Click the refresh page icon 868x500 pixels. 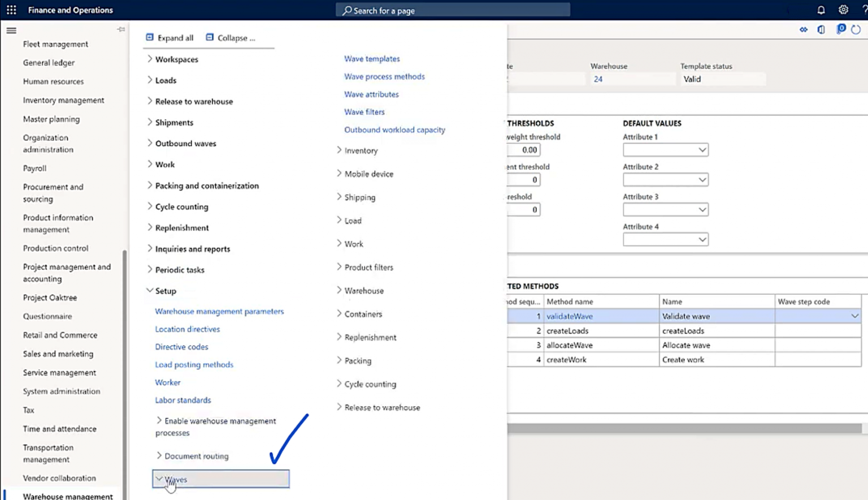tap(856, 30)
